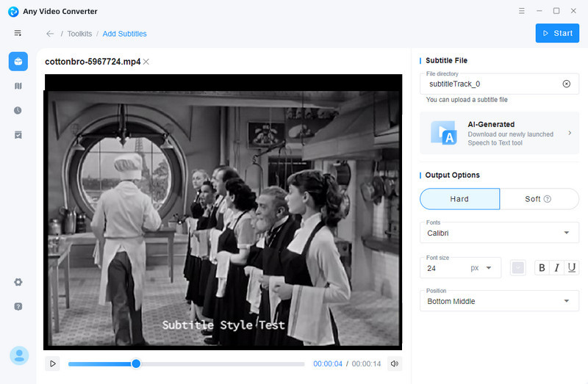The height and width of the screenshot is (384, 588).
Task: Click the Add Subtitles breadcrumb
Action: coord(124,34)
